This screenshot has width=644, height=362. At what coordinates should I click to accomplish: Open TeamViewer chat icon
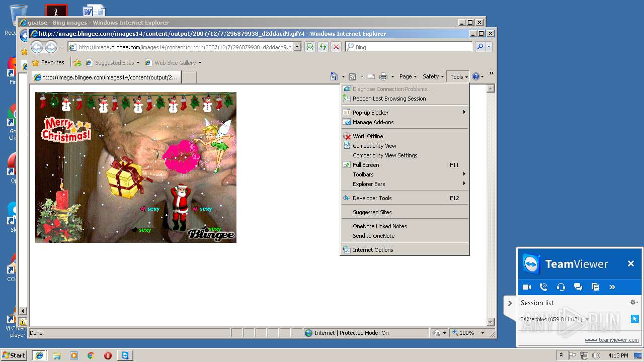coord(578,287)
